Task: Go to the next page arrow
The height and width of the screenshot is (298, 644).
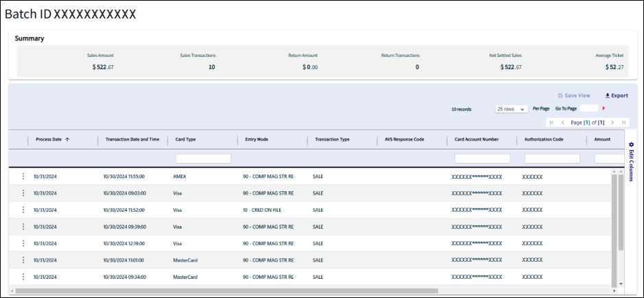Action: pos(612,122)
